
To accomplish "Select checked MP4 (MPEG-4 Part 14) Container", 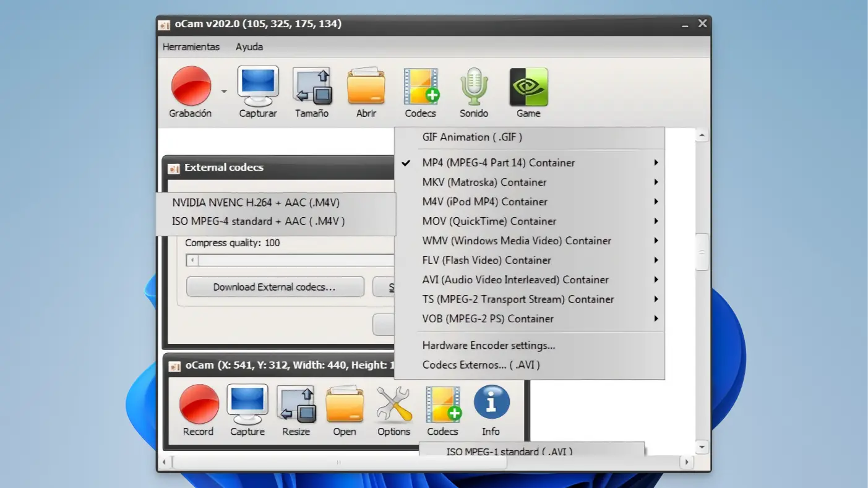I will 498,163.
